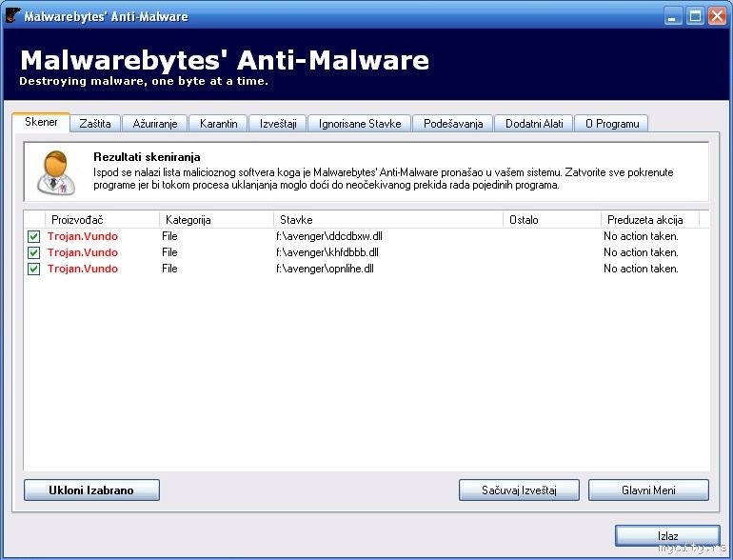The width and height of the screenshot is (733, 560).
Task: Close the Malwarebytes window
Action: (717, 16)
